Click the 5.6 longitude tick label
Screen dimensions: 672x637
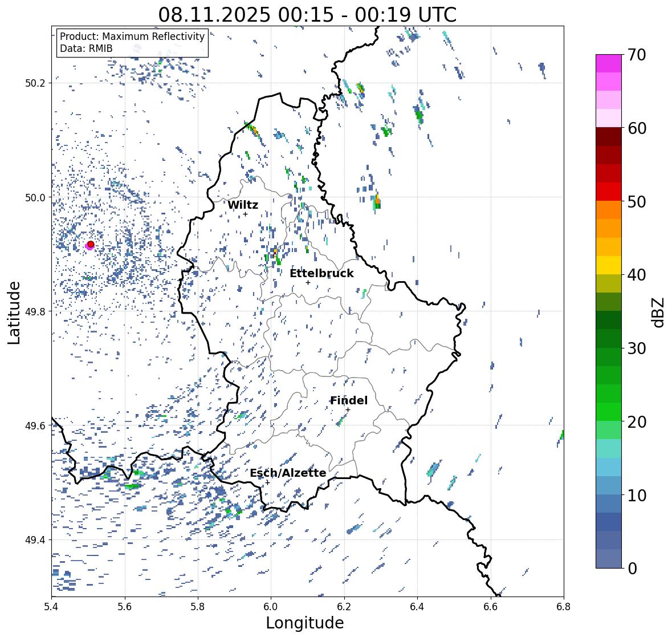125,607
